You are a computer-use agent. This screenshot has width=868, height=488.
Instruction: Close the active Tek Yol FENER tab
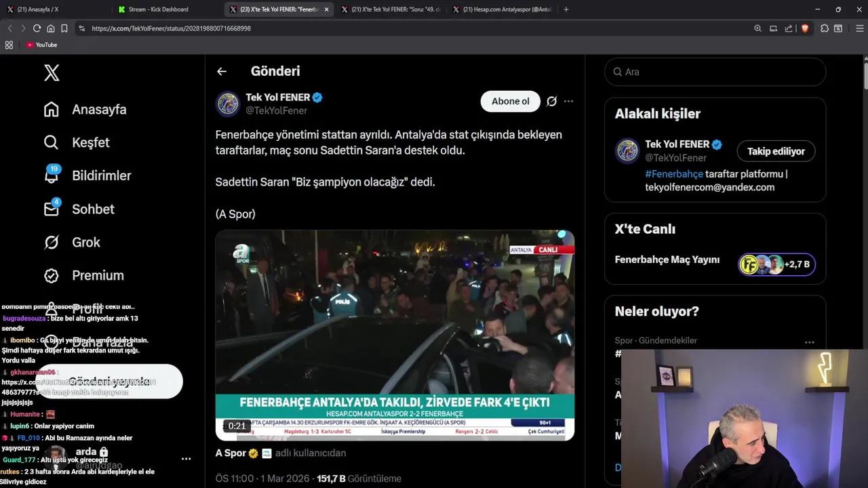[x=326, y=9]
